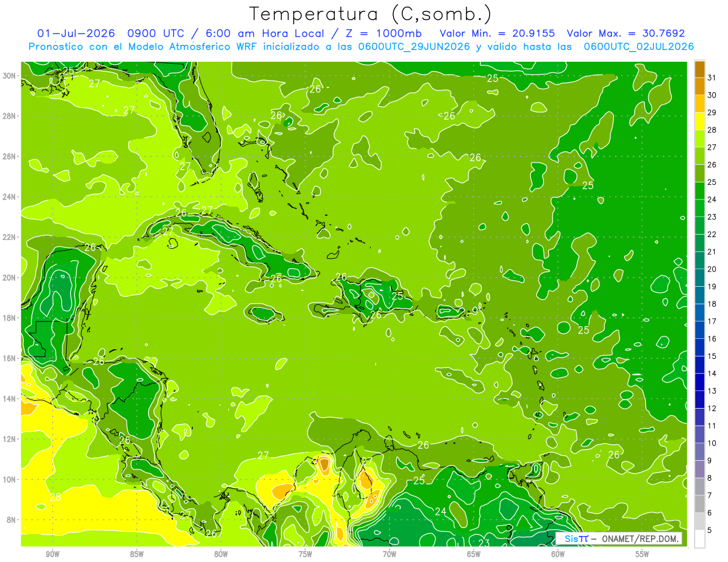
Task: Click the 85W longitude axis label
Action: (x=137, y=554)
